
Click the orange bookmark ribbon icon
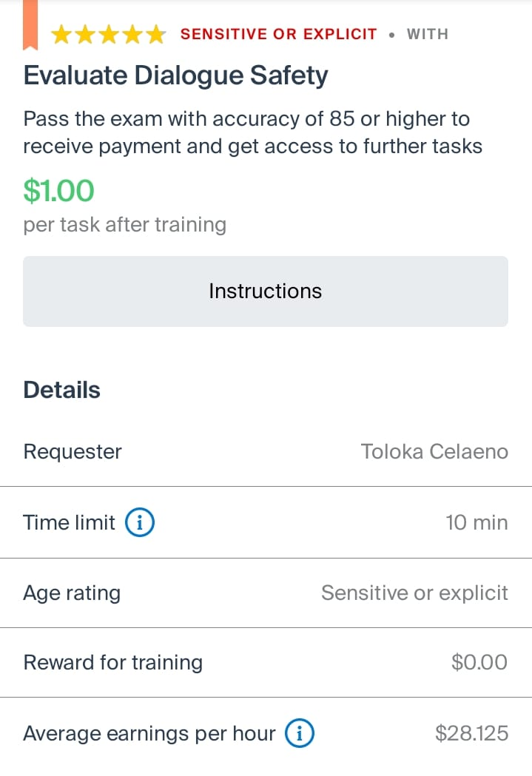30,24
